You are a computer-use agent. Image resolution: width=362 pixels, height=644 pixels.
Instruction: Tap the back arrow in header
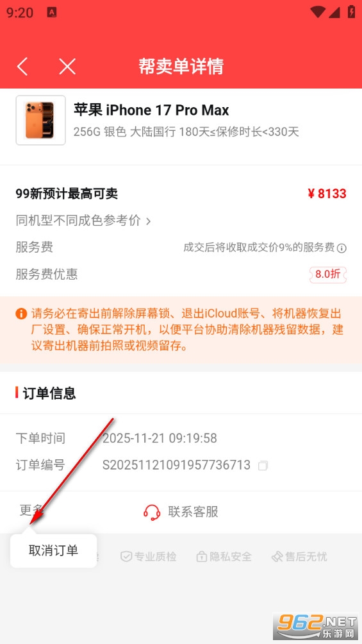[22, 66]
